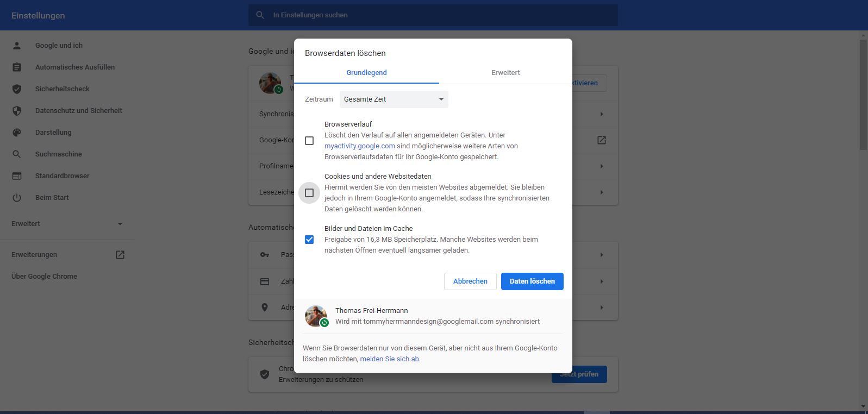Open Automatisches Ausfüllen clipboard icon

click(17, 67)
